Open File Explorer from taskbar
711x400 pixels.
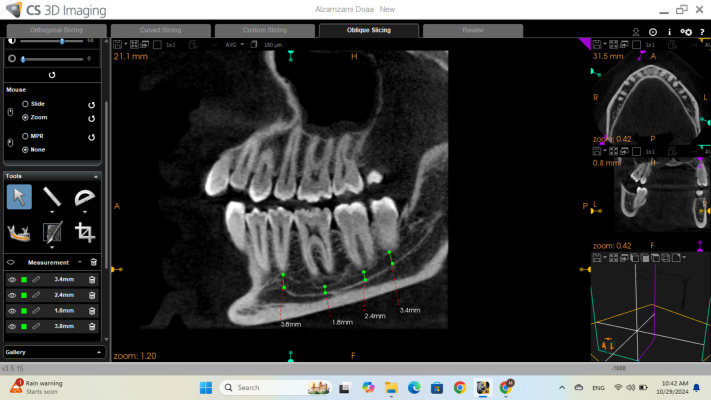tap(391, 388)
